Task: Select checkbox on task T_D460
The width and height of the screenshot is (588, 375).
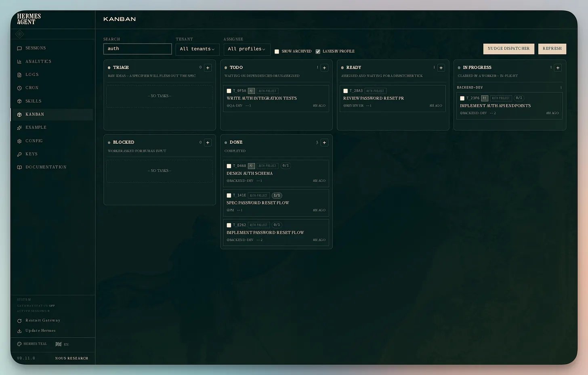Action: coord(229,166)
